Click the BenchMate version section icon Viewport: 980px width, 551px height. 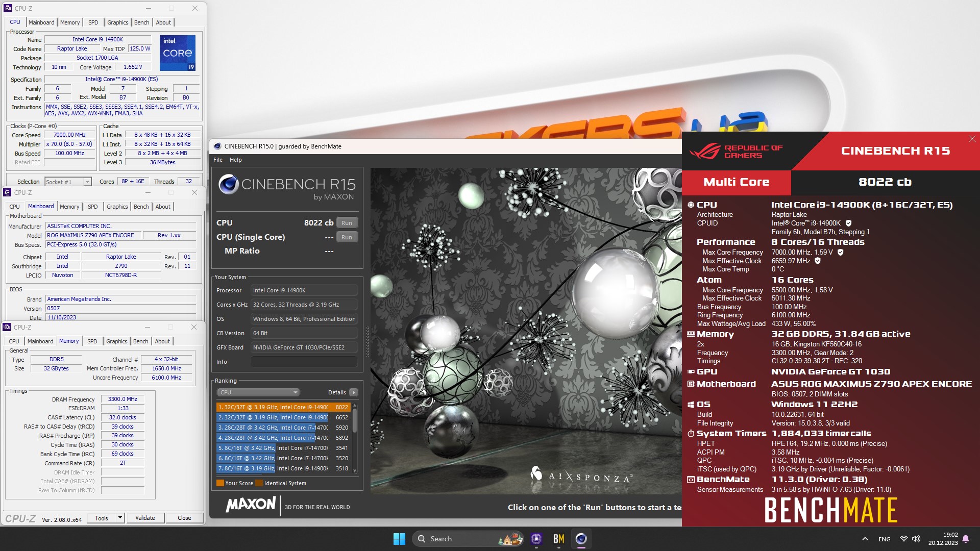pyautogui.click(x=691, y=480)
